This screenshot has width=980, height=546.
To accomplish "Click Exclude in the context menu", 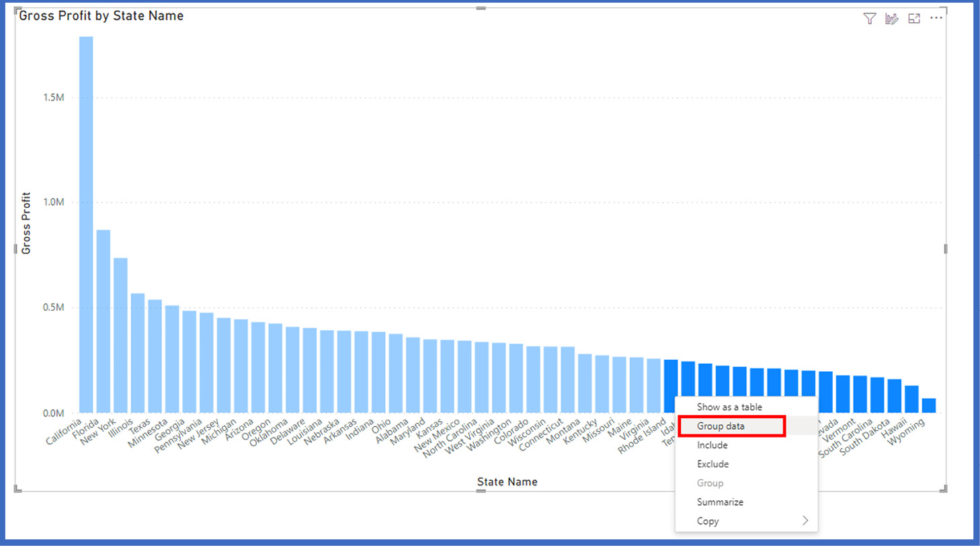I will [712, 464].
